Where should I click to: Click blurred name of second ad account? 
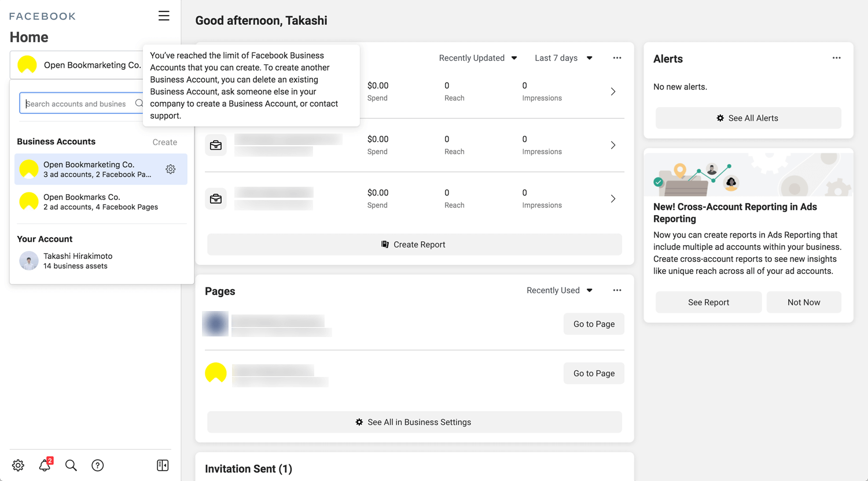tap(288, 139)
